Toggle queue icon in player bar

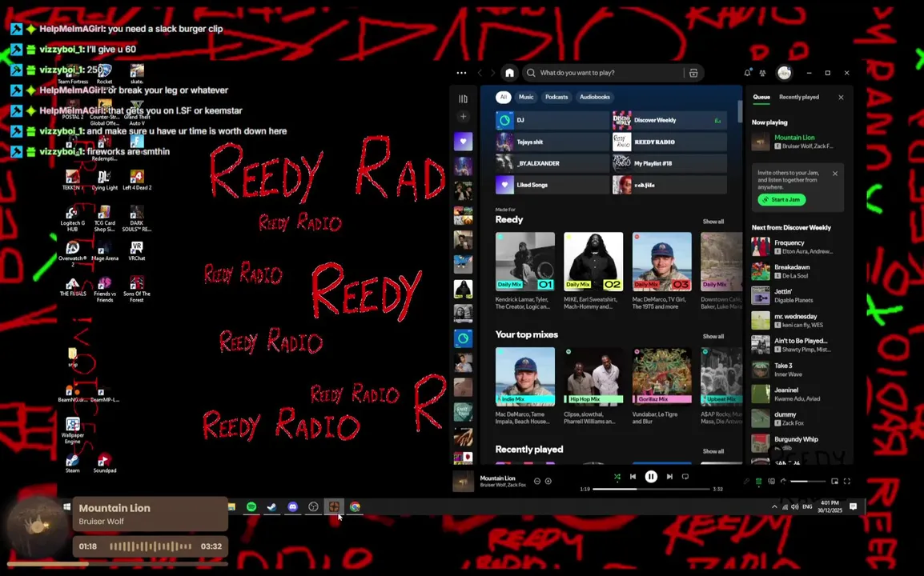tap(759, 482)
